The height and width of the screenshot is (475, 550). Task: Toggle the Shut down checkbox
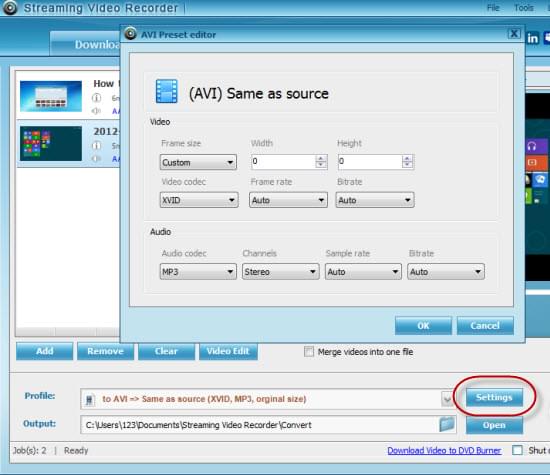pos(517,450)
